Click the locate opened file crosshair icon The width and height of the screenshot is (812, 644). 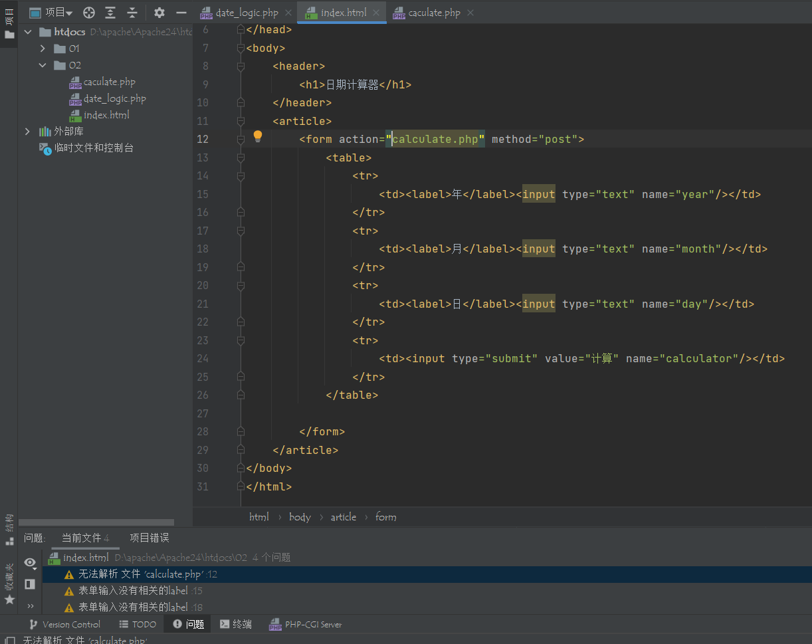click(88, 13)
